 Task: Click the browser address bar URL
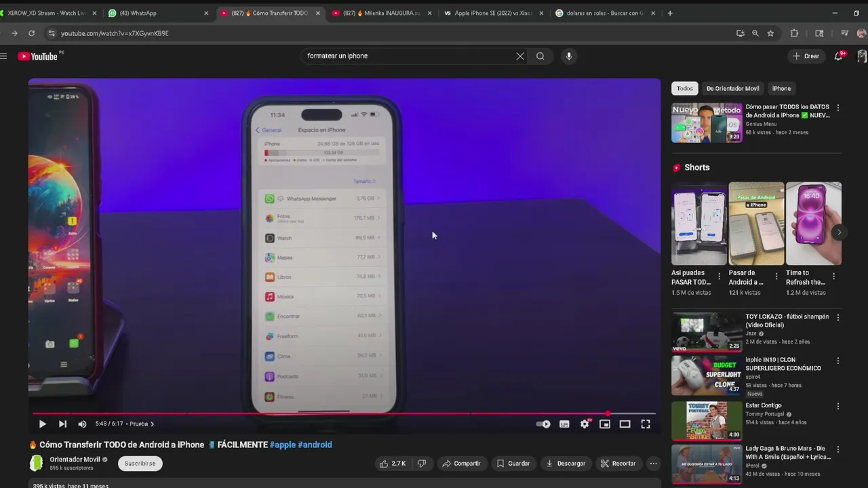tap(115, 33)
